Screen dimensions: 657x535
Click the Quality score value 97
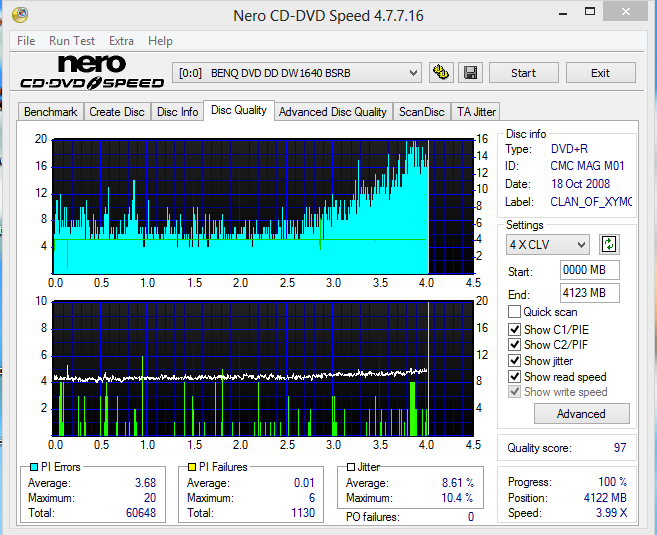click(x=620, y=448)
